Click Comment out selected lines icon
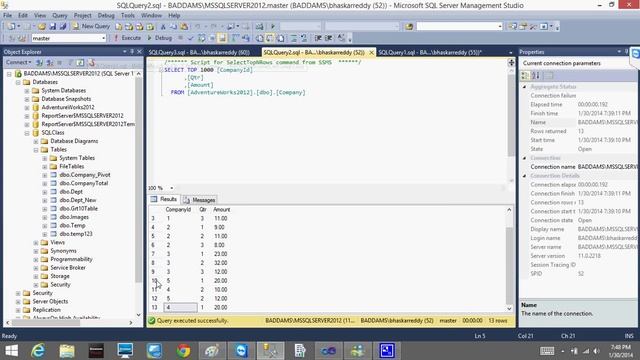Screen dimensions: 640x360 pyautogui.click(x=293, y=38)
